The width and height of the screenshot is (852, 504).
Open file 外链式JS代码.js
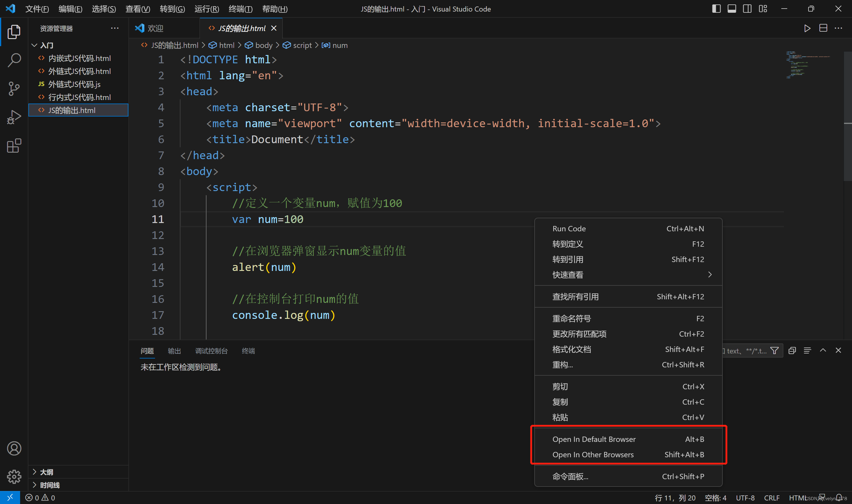(78, 84)
